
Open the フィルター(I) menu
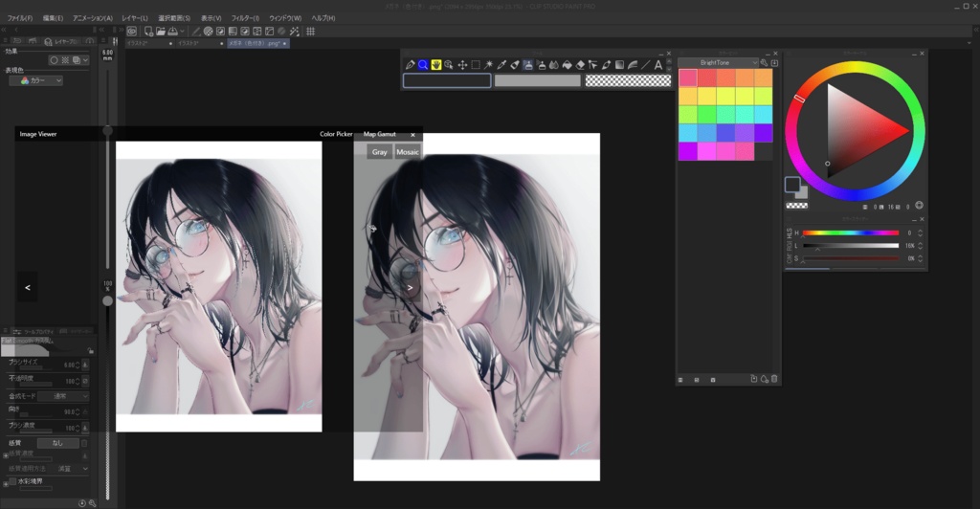tap(245, 18)
